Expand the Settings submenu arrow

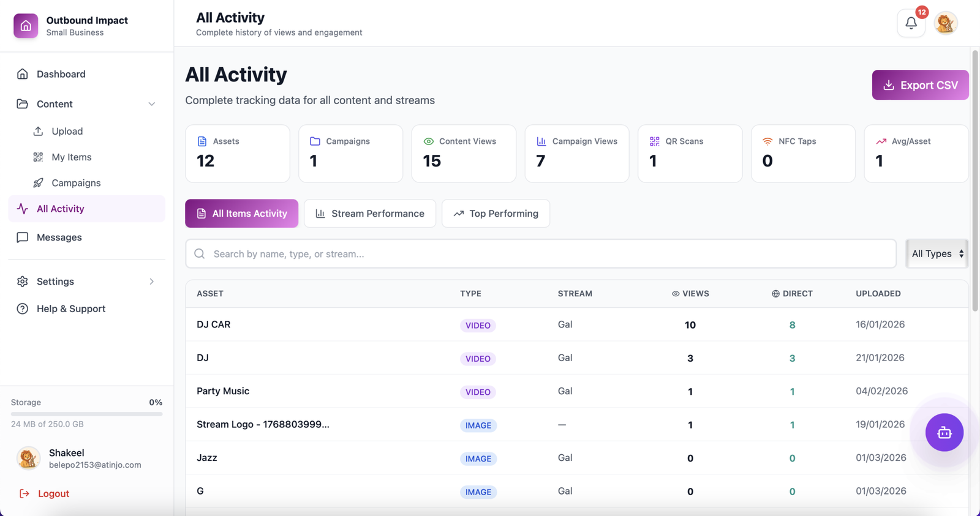pos(151,282)
